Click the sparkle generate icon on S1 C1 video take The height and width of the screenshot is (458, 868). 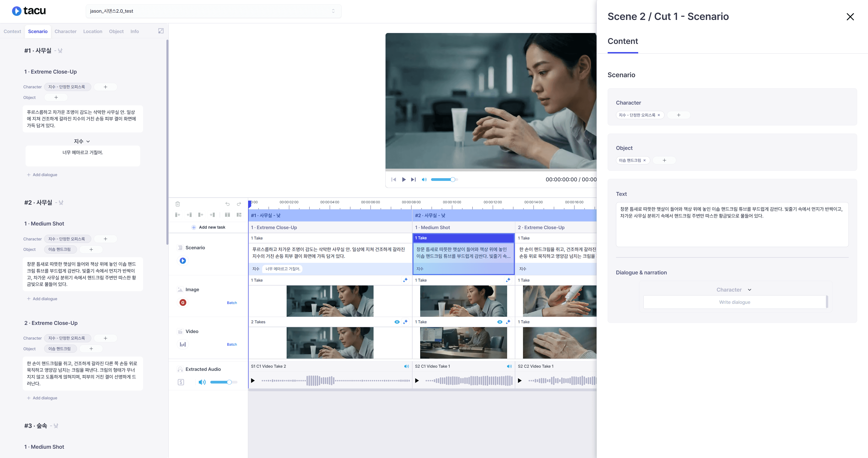tap(405, 322)
